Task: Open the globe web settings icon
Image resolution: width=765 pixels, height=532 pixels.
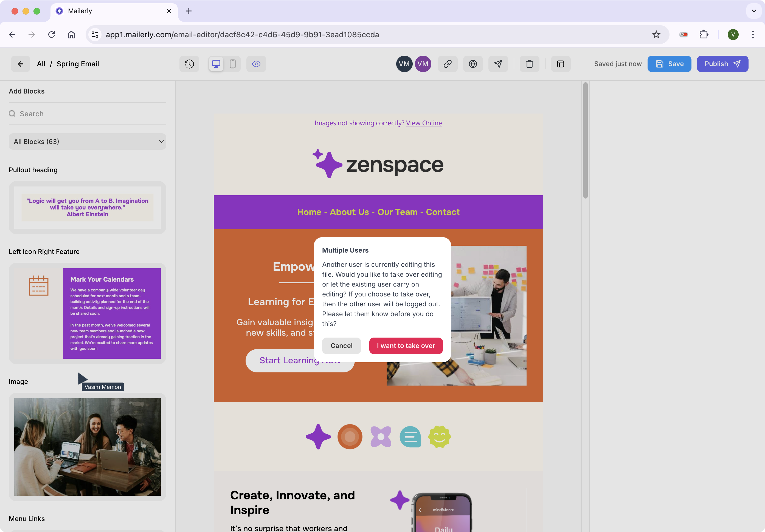Action: point(473,64)
